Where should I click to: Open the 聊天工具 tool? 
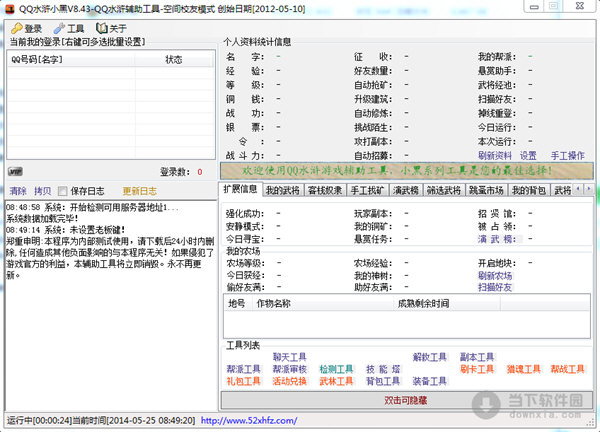[x=290, y=357]
